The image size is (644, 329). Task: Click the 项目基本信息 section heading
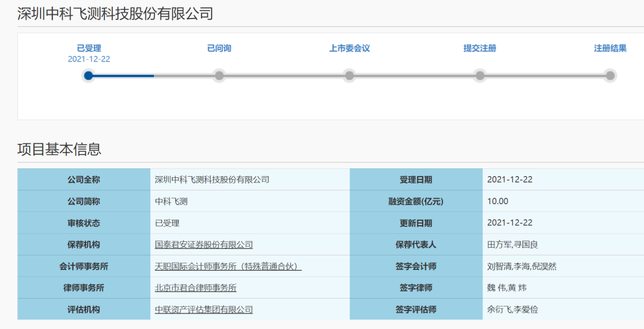coord(59,149)
